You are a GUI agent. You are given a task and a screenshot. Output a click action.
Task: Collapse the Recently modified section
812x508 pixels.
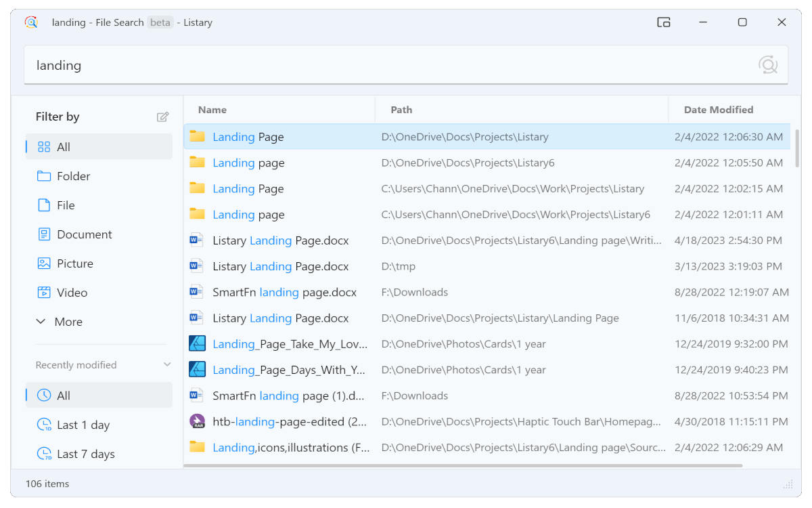(166, 365)
